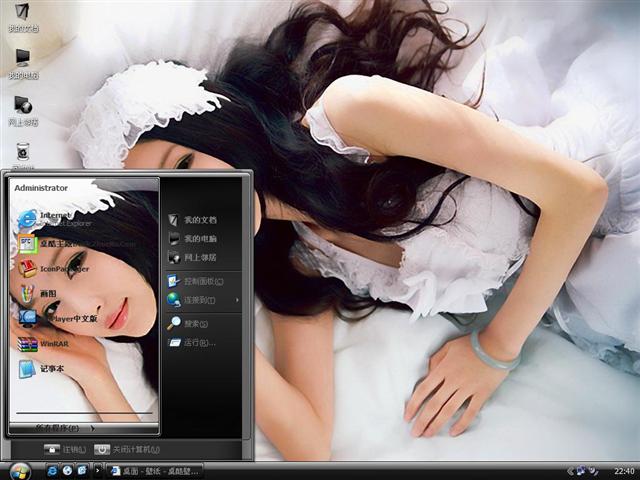This screenshot has height=480, width=640.
Task: Click the 注销 (Log Off) button
Action: 65,449
